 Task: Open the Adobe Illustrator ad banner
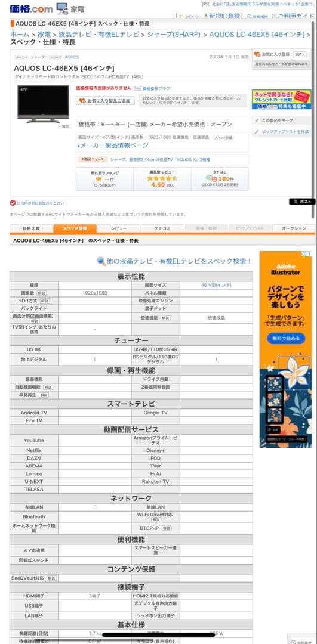click(285, 349)
